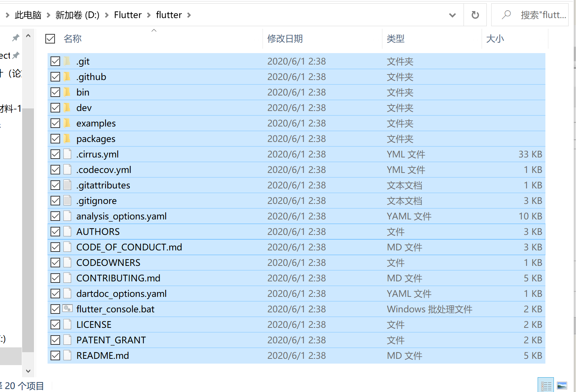576x392 pixels.
Task: Uncheck the examples folder checkbox
Action: point(55,123)
